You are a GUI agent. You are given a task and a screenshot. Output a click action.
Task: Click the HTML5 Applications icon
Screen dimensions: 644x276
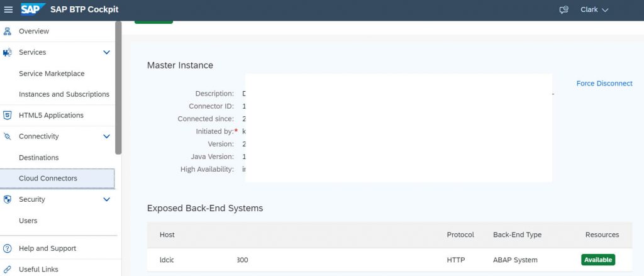tap(8, 116)
